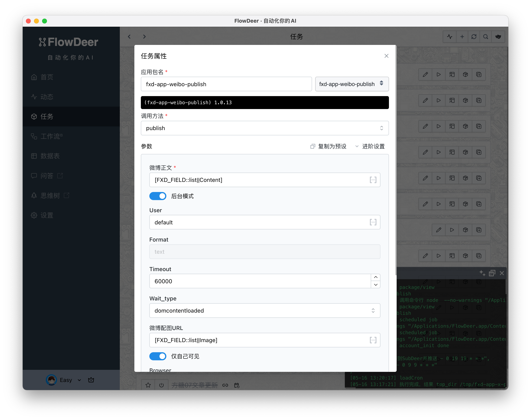Toggle the 仅自己可见 switch
This screenshot has height=420, width=531.
158,356
